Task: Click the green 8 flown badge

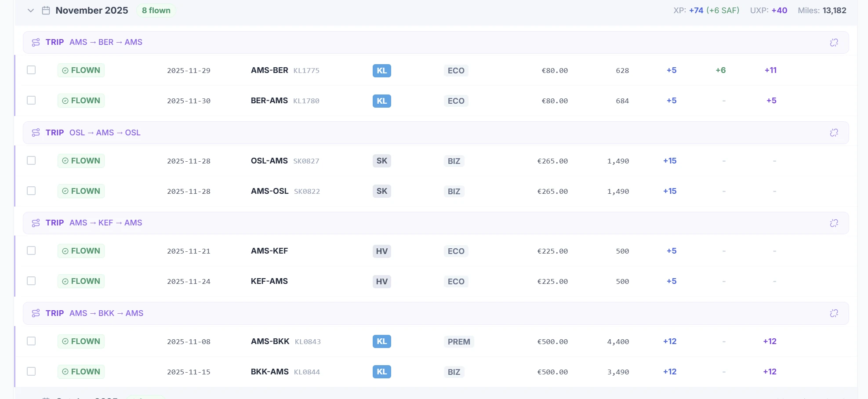Action: (156, 10)
